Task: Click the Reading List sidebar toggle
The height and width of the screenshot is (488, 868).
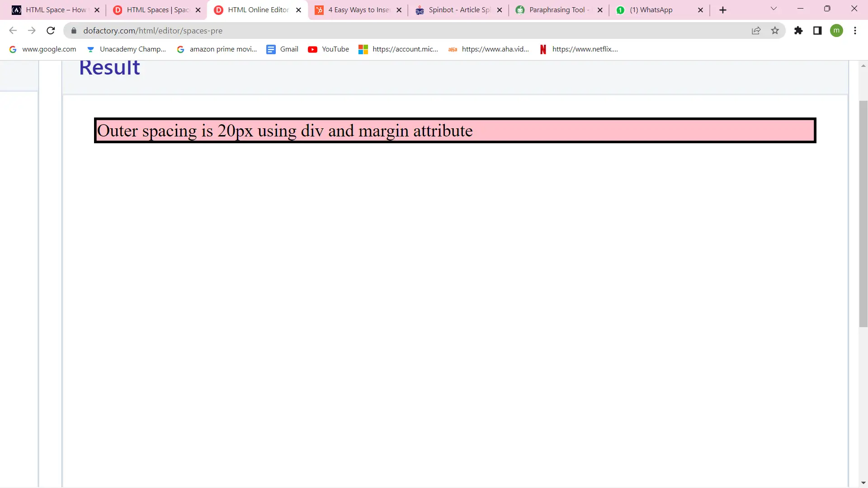Action: coord(817,30)
